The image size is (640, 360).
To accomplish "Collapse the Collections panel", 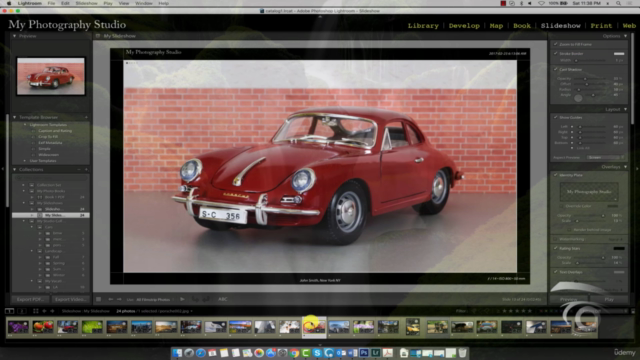I will (15, 169).
